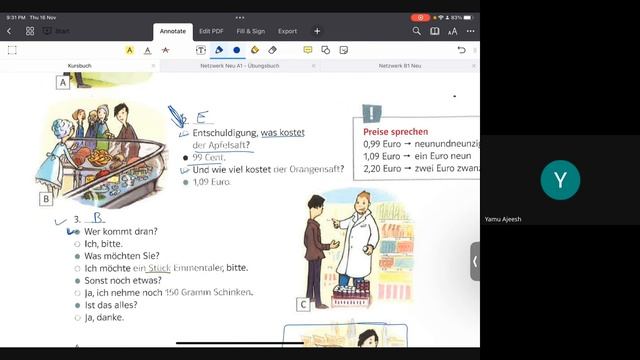Open the bookmarks/outline book icon
Viewport: 640px width, 360px height.
[x=435, y=31]
